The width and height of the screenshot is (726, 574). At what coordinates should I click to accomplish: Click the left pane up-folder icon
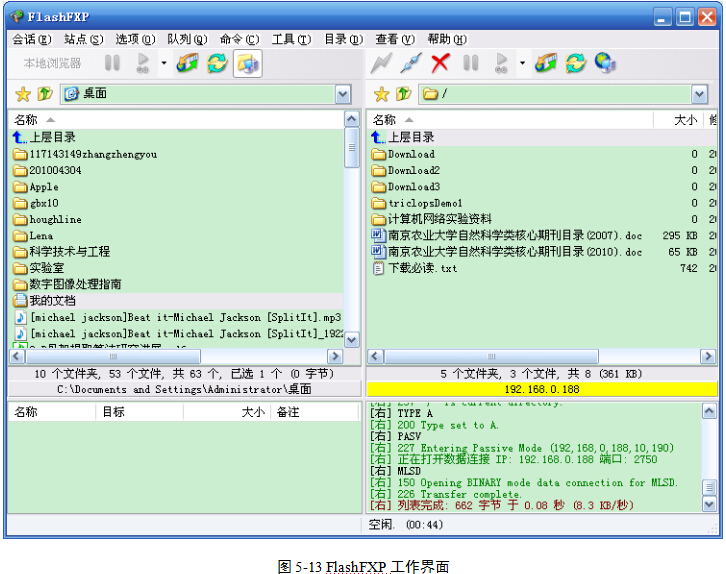tap(45, 94)
